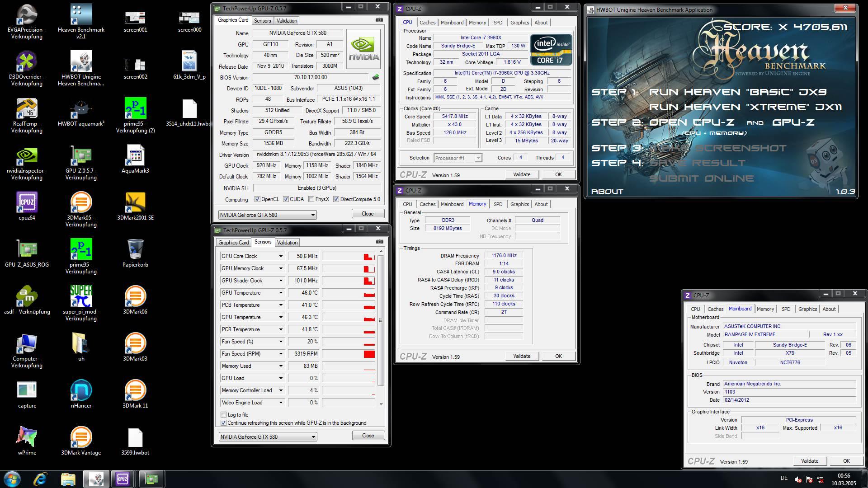Open the AquaMark3 desktop icon
868x488 pixels.
135,159
